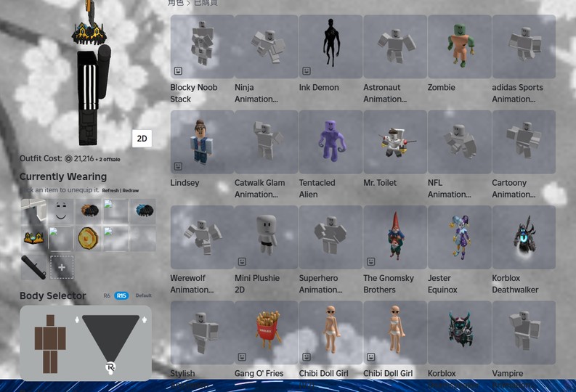Open the 角色 breadcrumb category
The height and width of the screenshot is (392, 576).
(175, 3)
